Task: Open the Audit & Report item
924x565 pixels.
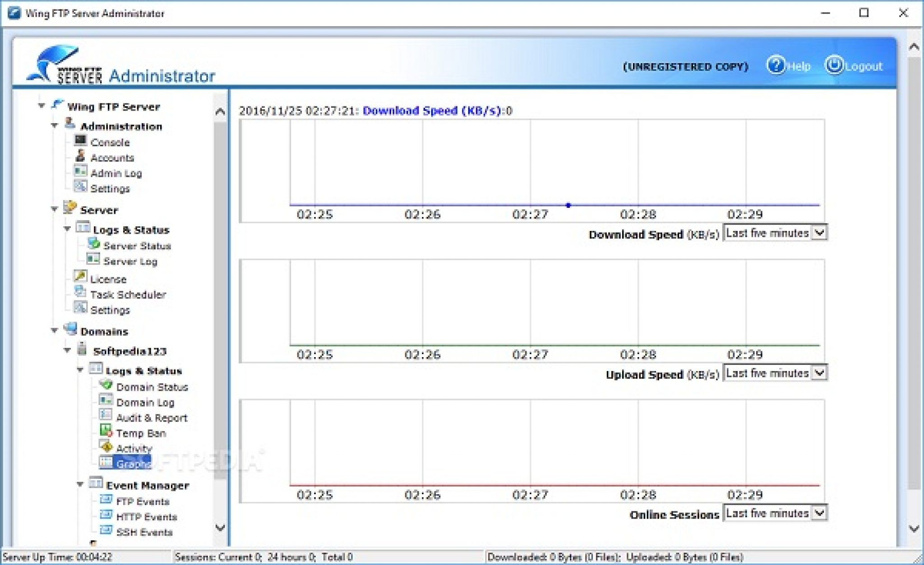Action: (151, 418)
